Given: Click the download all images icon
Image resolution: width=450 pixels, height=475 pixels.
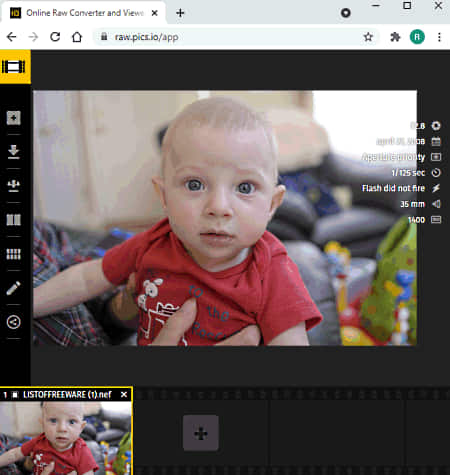Looking at the screenshot, I should coord(14,186).
